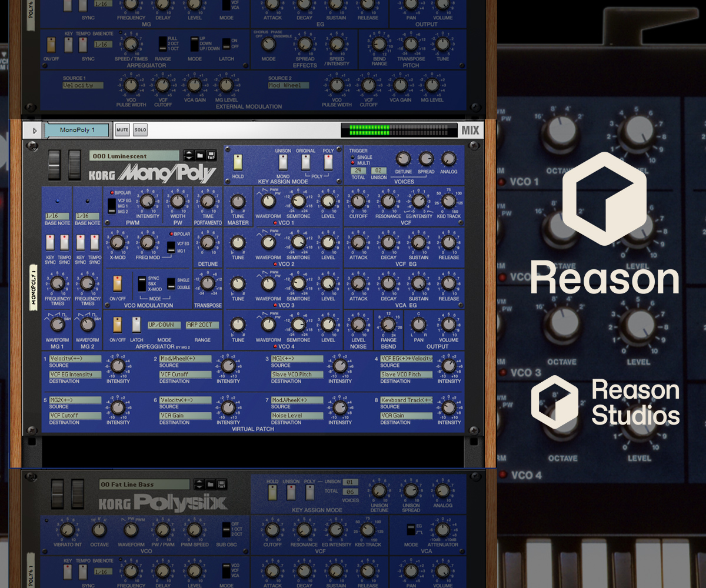The image size is (706, 588).
Task: Click the FREQ MOD knob
Action: 148,243
